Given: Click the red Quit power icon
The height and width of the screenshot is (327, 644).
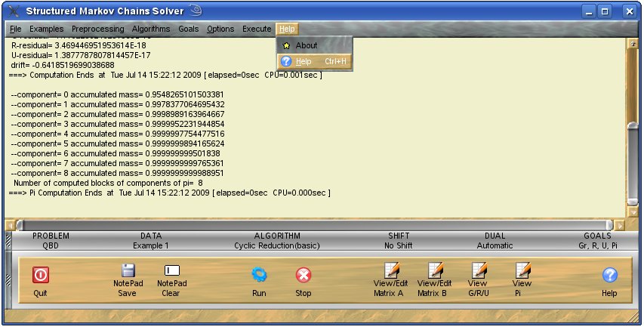Looking at the screenshot, I should (x=40, y=276).
